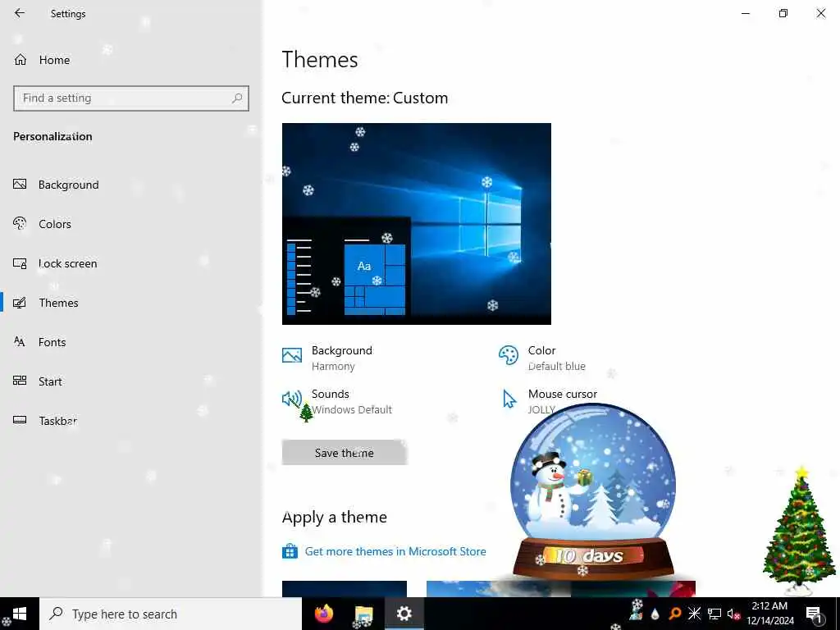Open theme Sounds setting (Windows Default)
The width and height of the screenshot is (840, 630).
(x=337, y=401)
